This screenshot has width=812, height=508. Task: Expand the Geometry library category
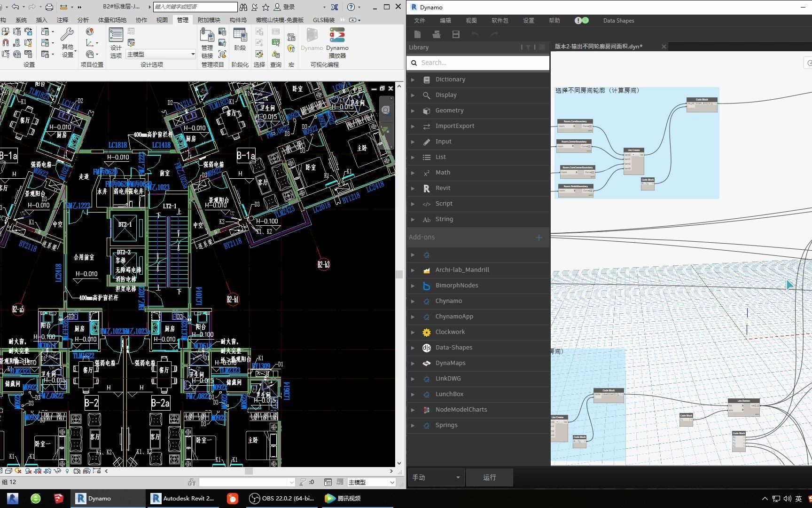tap(449, 111)
